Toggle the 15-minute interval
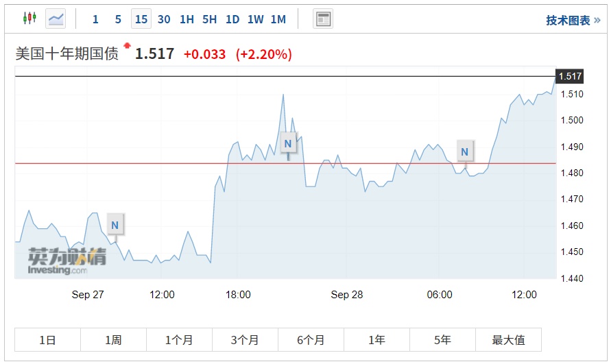 [141, 19]
